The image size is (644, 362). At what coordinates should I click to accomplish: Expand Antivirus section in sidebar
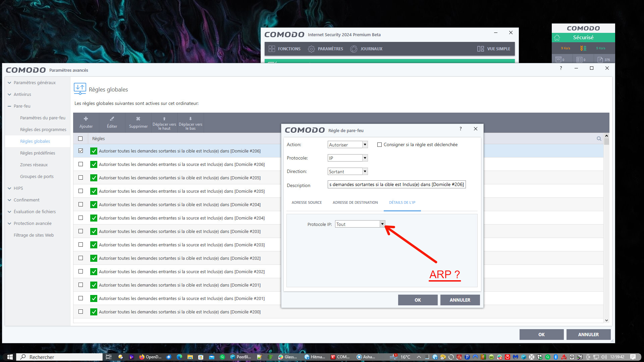tap(9, 94)
